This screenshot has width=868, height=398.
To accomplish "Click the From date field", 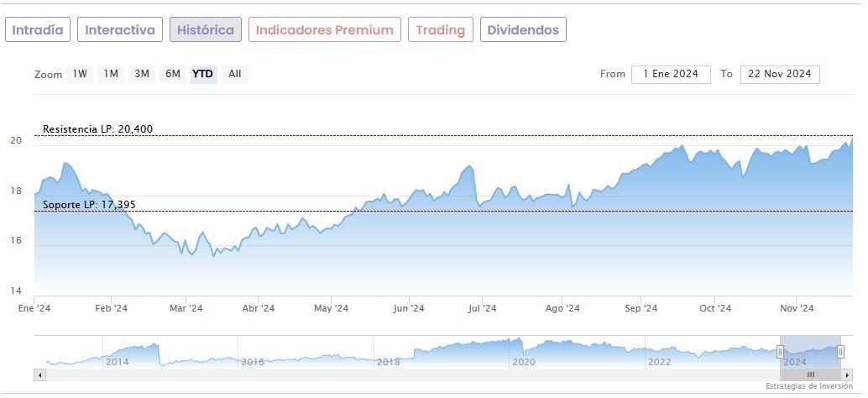I will click(x=671, y=74).
